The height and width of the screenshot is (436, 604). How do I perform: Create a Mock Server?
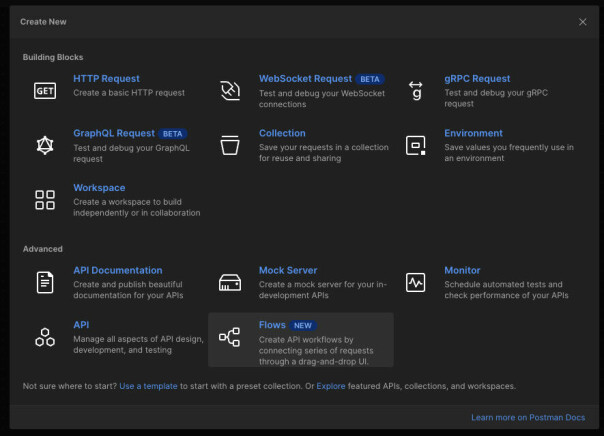(288, 270)
